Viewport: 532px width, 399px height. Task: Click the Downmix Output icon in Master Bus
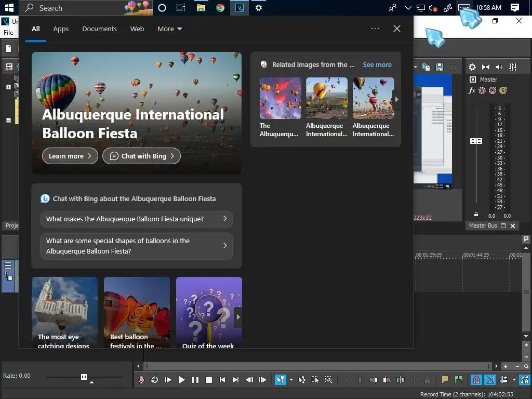[x=486, y=67]
